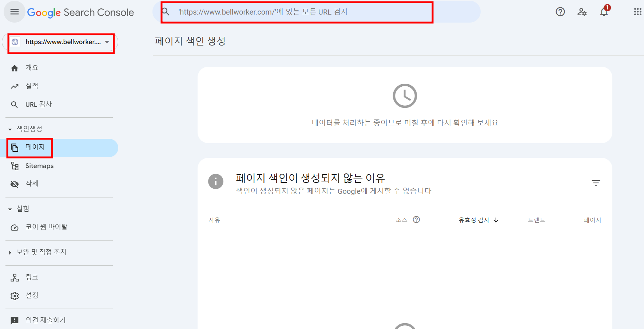Click the crossed-eye icon for 삭제
644x329 pixels.
point(15,184)
